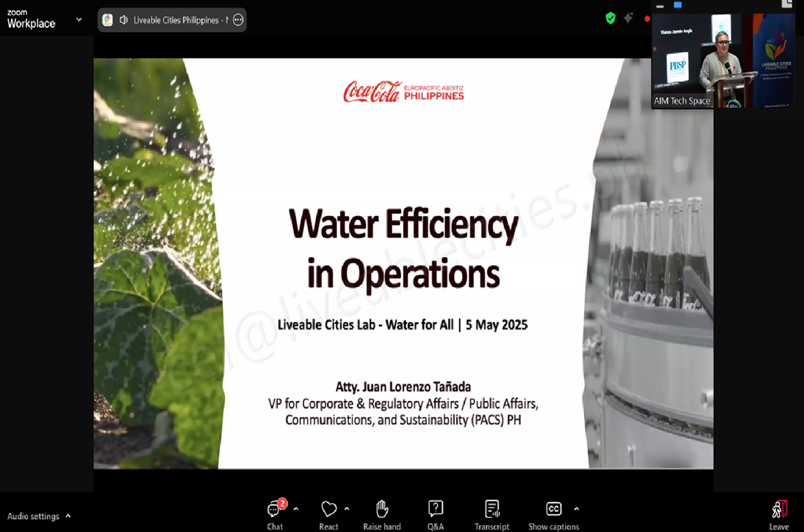Screen dimensions: 804x532
Task: Click the red recording indicator
Action: [647, 19]
